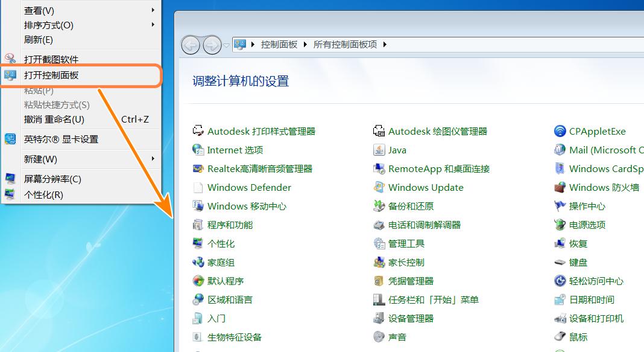Click the Realtek高清晰音频管理器 icon
Image resolution: width=644 pixels, height=352 pixels.
[x=198, y=168]
